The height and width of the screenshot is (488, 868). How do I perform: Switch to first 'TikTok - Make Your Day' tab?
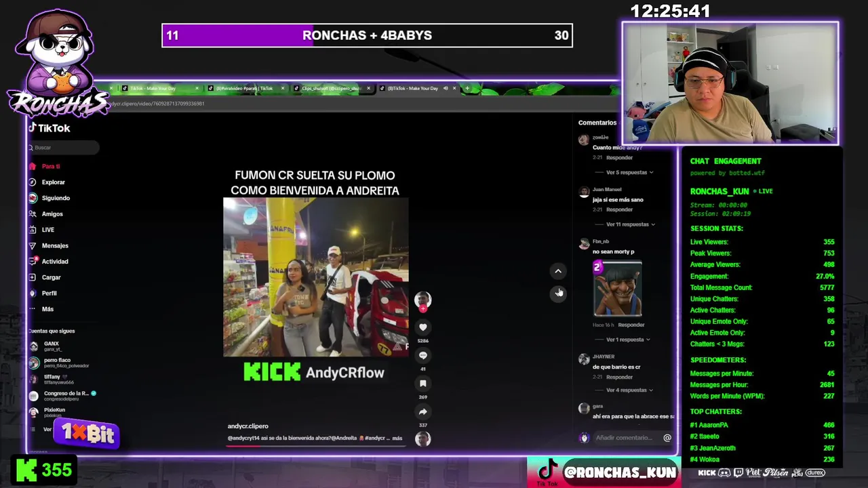pos(153,88)
